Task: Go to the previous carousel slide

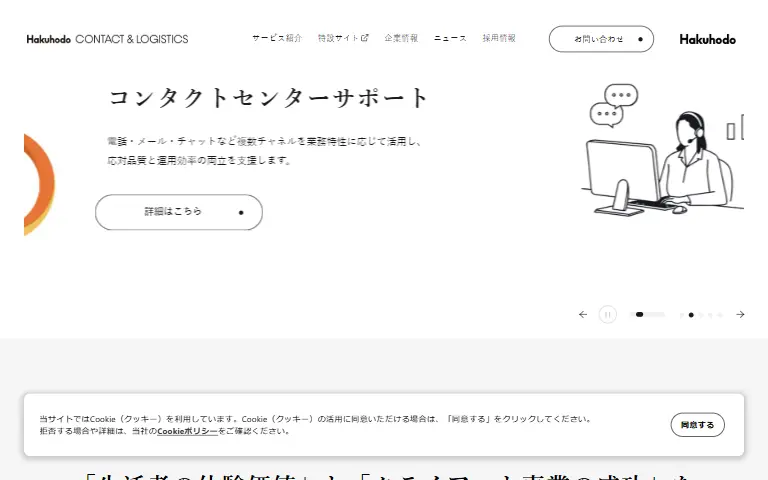Action: tap(583, 314)
